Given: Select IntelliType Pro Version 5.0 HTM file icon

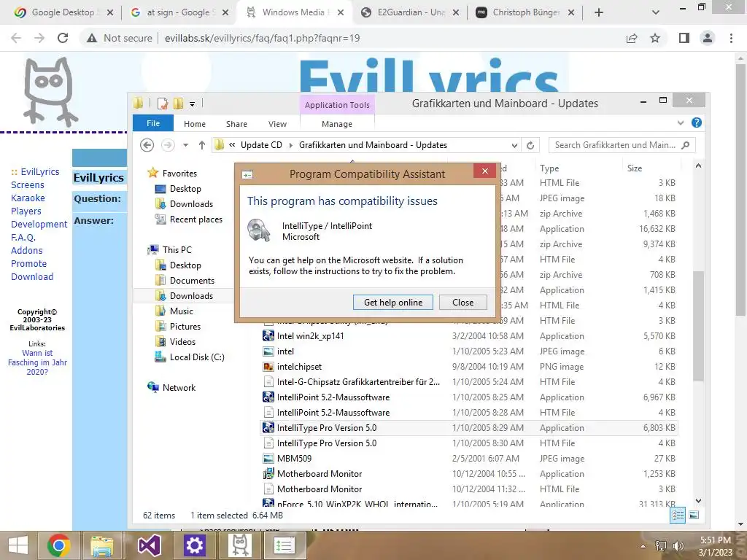Looking at the screenshot, I should click(268, 443).
